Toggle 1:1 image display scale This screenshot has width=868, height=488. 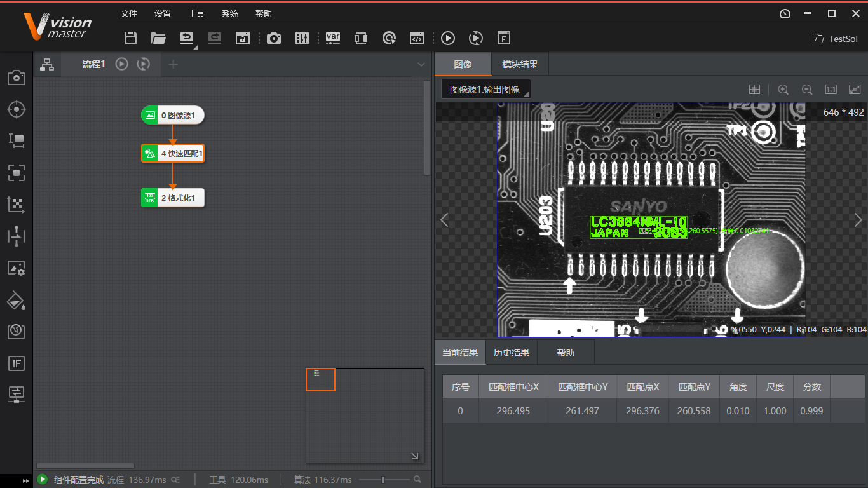click(831, 89)
